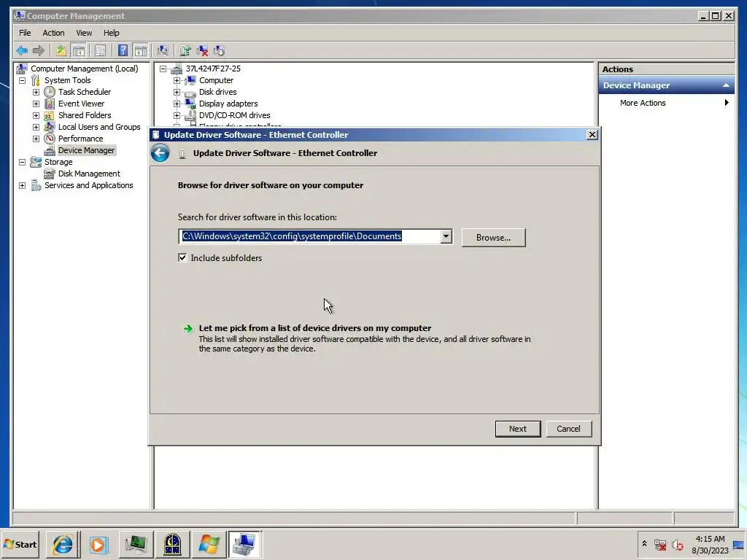Click Disable device toolbar icon with down arrow
The width and height of the screenshot is (747, 560).
tap(219, 50)
